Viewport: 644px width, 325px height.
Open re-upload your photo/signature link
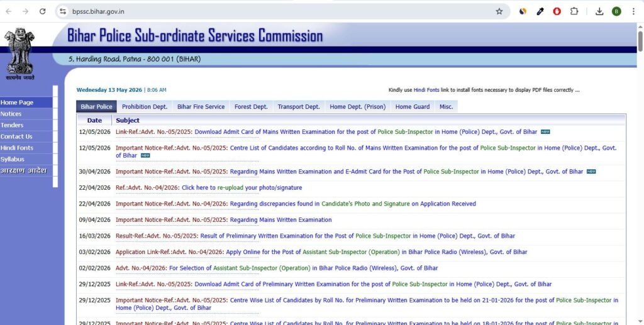click(x=242, y=188)
